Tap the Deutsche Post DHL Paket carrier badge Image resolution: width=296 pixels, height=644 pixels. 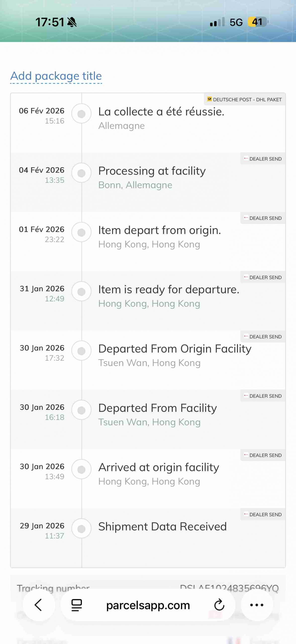point(244,100)
